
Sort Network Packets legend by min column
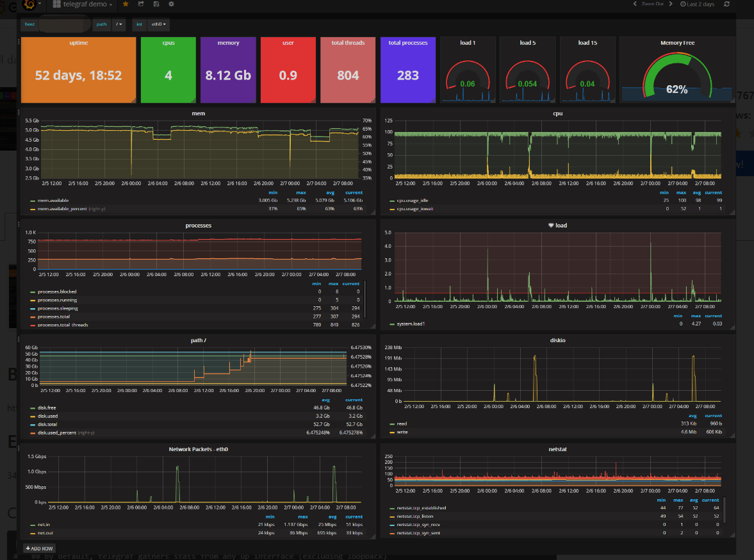(x=270, y=516)
